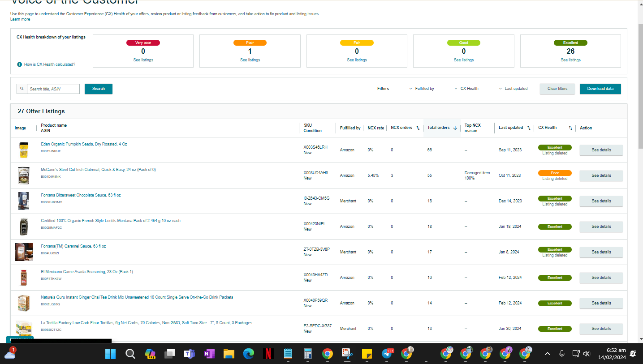This screenshot has height=364, width=643.
Task: Click the Eden Pumpkin Seeds product image
Action: click(x=23, y=150)
